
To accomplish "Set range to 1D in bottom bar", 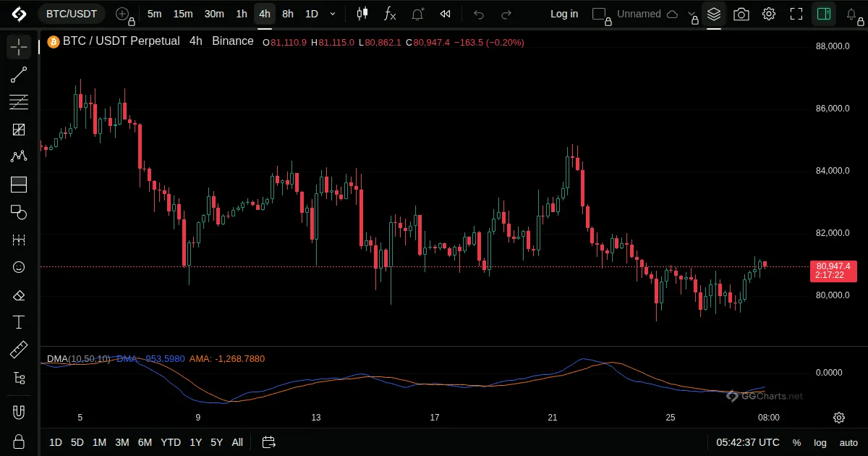I will (56, 442).
